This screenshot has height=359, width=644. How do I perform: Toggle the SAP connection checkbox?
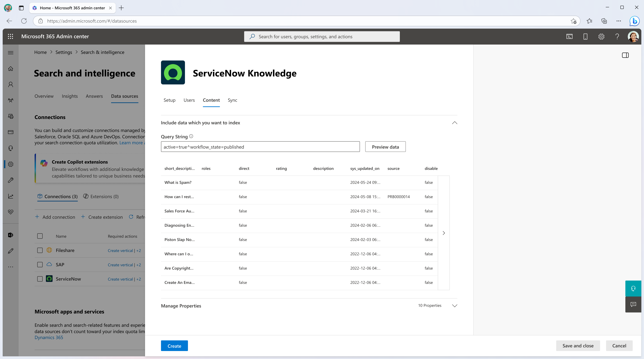click(x=40, y=264)
